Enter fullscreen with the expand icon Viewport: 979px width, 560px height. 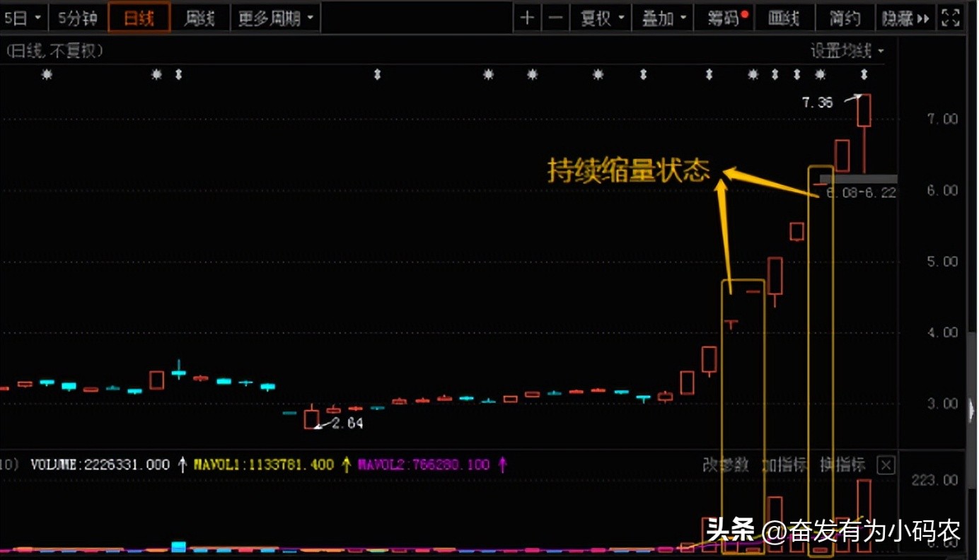click(x=951, y=18)
